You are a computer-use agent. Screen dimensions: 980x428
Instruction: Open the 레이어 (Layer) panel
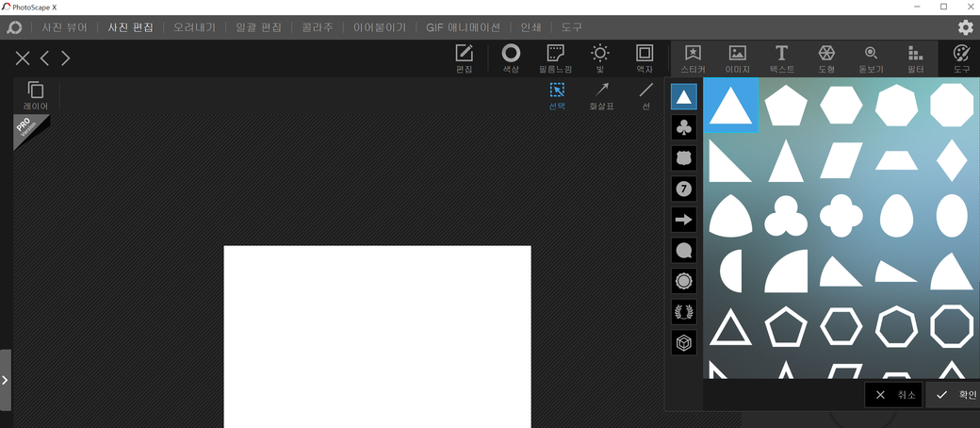[36, 95]
